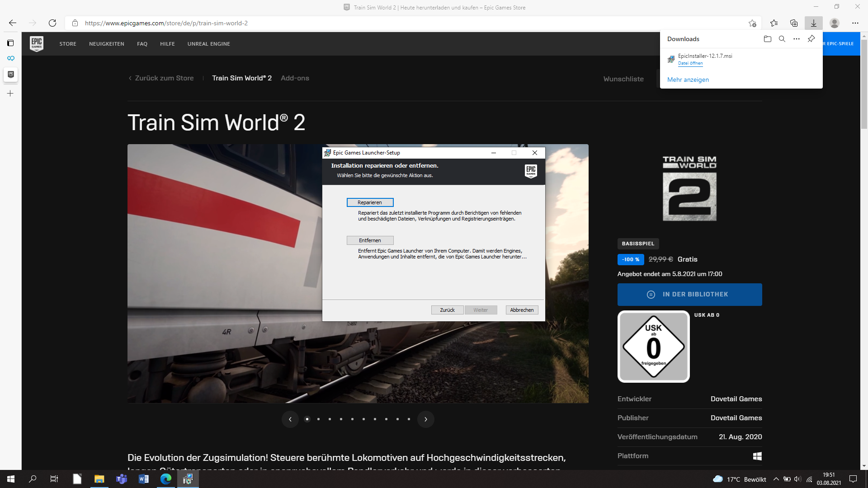Screen dimensions: 868x488
Task: Open the browser profile avatar
Action: (835, 23)
